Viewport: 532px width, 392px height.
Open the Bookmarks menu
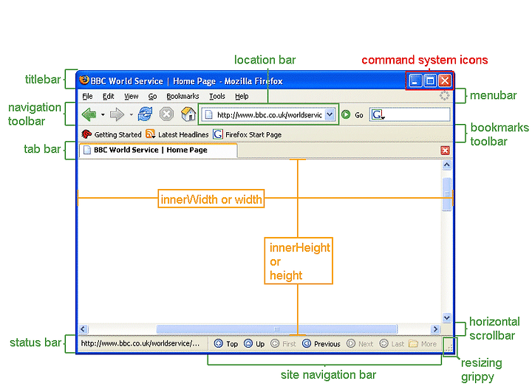(x=183, y=96)
